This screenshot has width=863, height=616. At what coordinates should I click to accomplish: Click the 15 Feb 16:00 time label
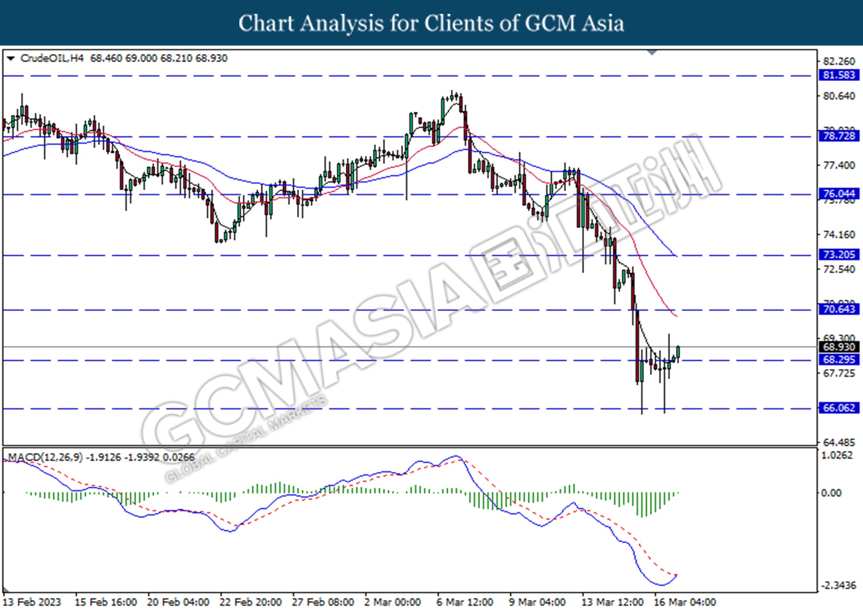[106, 602]
